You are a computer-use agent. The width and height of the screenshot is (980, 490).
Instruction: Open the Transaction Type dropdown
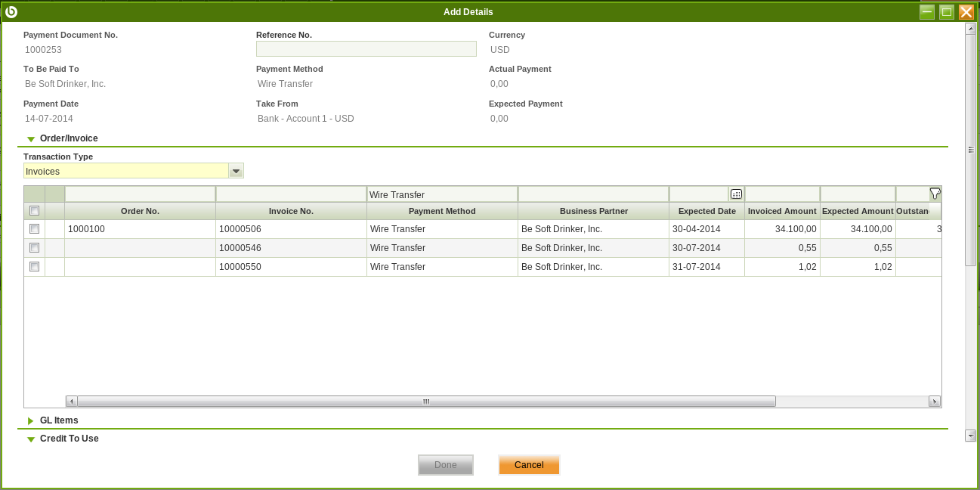(x=236, y=172)
